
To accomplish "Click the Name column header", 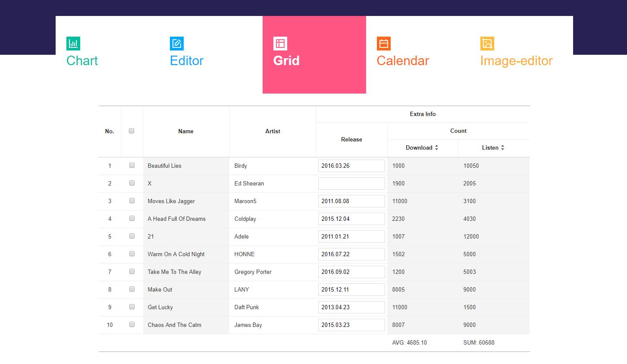I will (186, 131).
